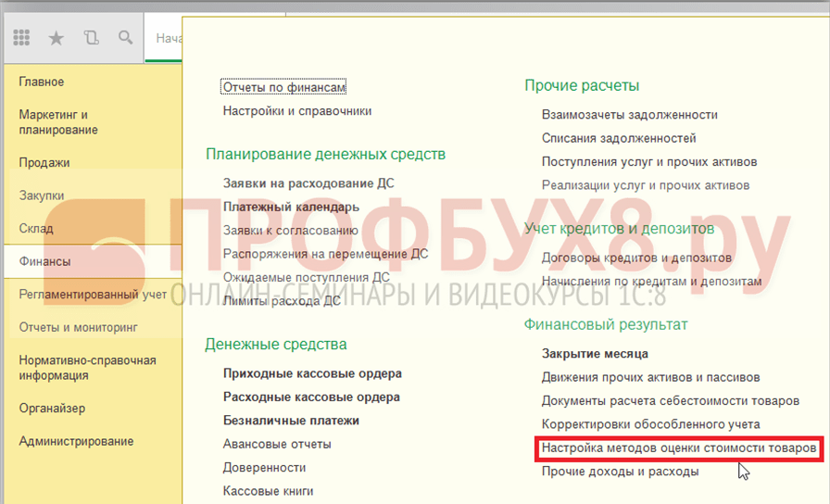The image size is (830, 504).
Task: Open the Главное section
Action: tap(42, 82)
